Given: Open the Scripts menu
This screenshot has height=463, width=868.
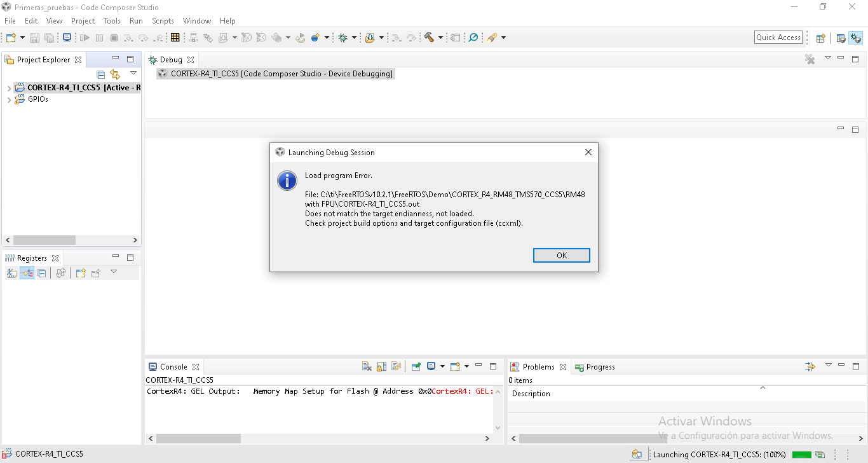Looking at the screenshot, I should pyautogui.click(x=163, y=21).
